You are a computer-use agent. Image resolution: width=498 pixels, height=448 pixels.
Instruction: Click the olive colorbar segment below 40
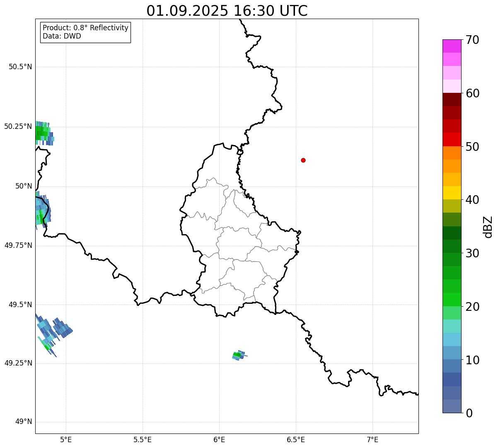(x=452, y=206)
